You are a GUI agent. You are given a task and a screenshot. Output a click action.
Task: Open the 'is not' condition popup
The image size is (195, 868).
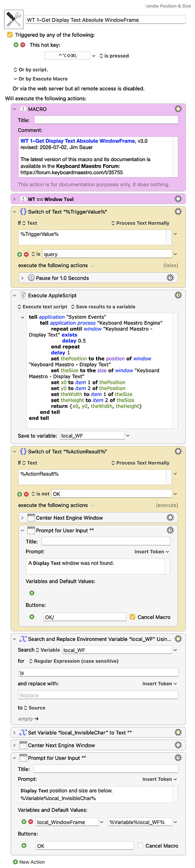tap(40, 494)
